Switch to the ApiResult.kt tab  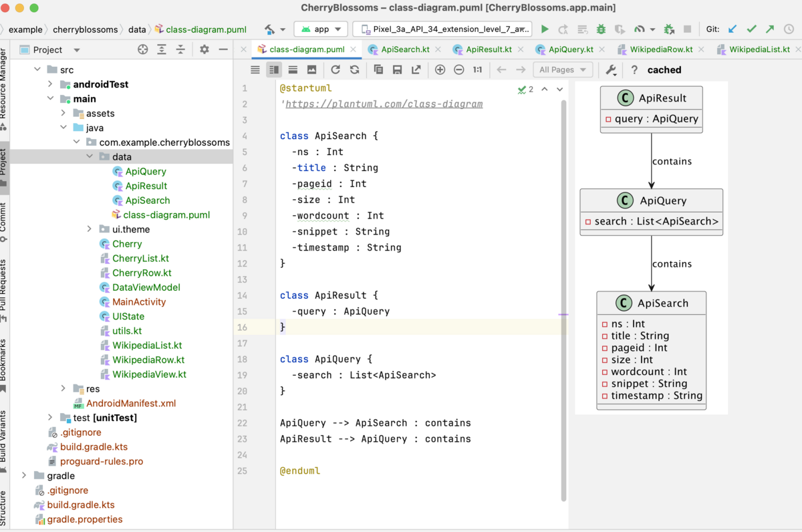point(489,49)
